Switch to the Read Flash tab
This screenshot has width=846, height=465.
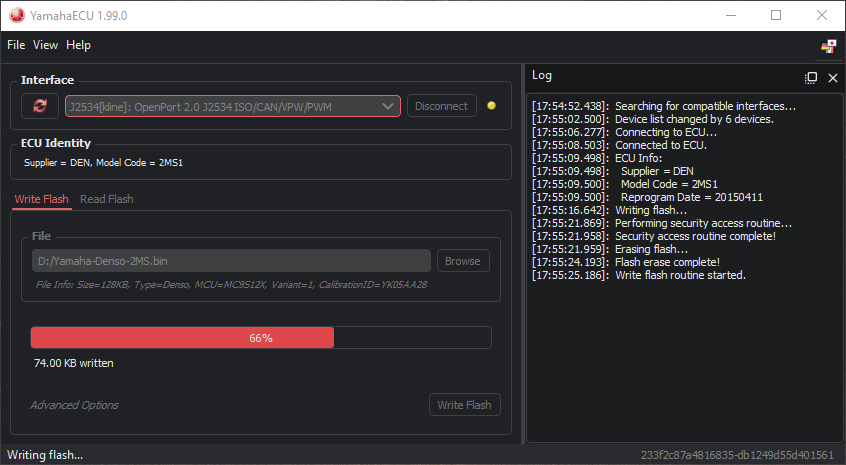point(106,199)
